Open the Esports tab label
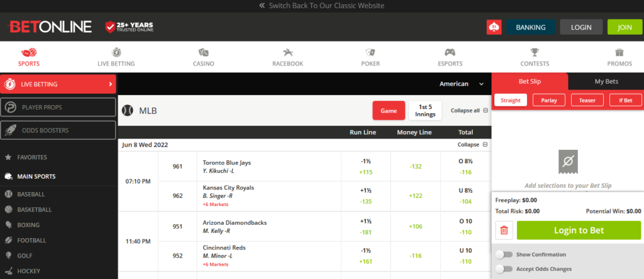Screen dimensions: 644x279 point(450,64)
